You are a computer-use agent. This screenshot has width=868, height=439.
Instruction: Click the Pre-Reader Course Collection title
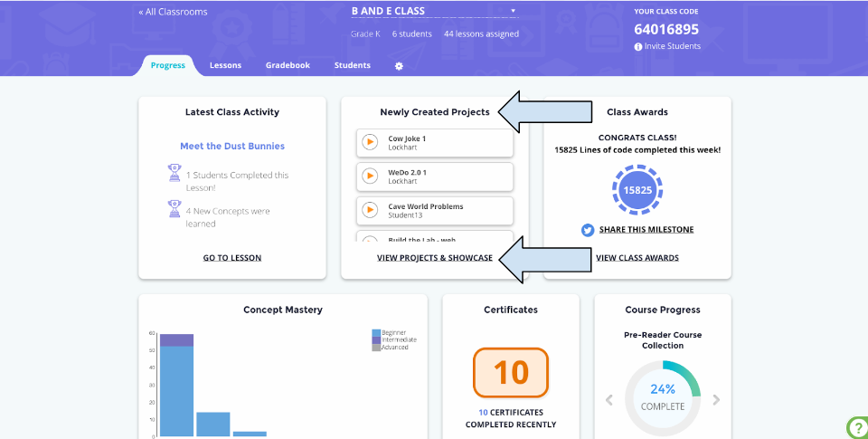tap(663, 339)
